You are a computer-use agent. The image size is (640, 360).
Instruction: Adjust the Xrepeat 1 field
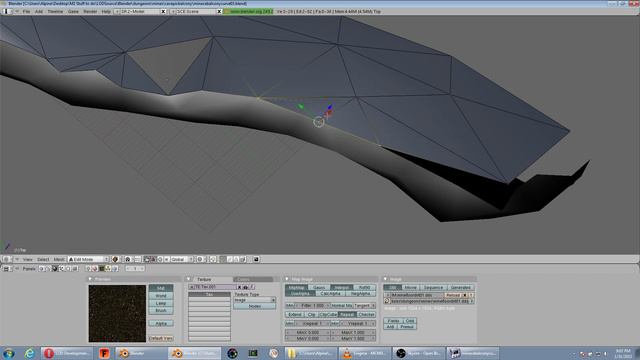[x=313, y=323]
